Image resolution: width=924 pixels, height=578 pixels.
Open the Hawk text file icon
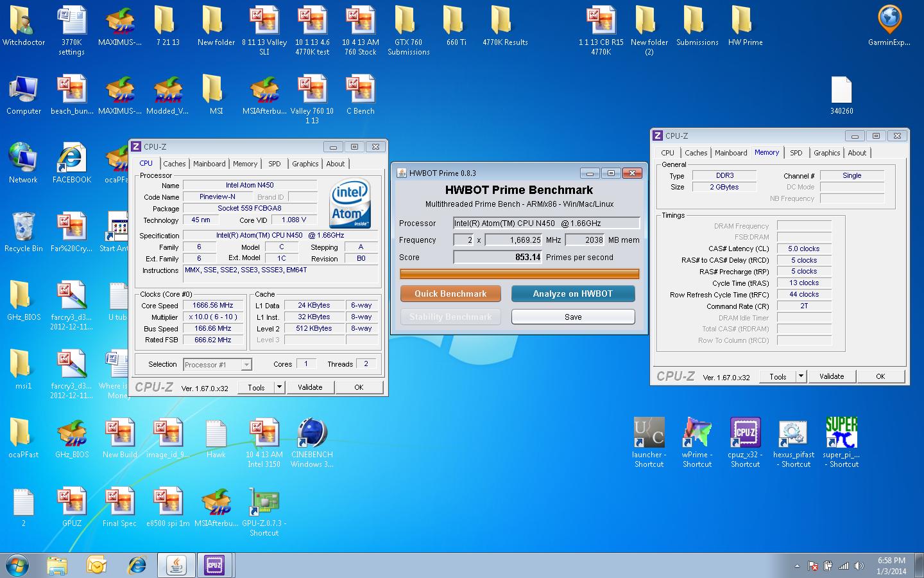pyautogui.click(x=216, y=438)
